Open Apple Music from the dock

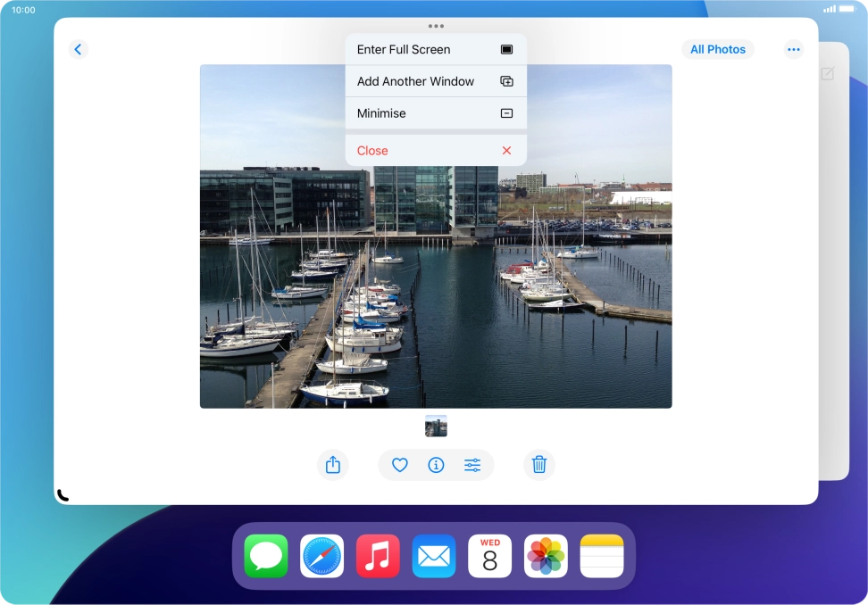click(x=378, y=555)
